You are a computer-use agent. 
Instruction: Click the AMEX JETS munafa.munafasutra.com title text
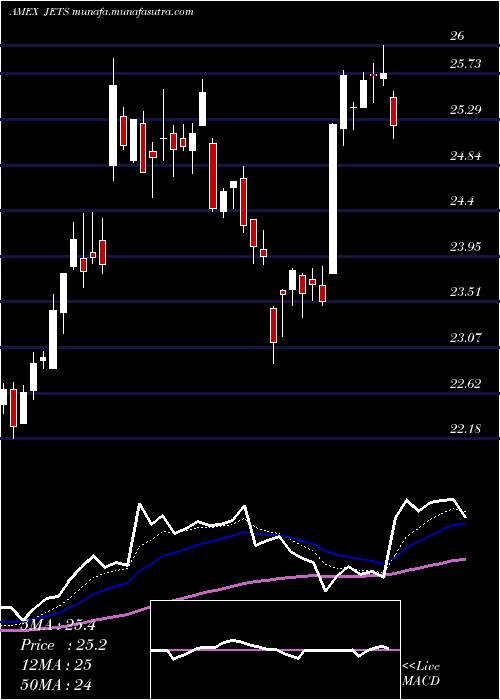click(102, 12)
